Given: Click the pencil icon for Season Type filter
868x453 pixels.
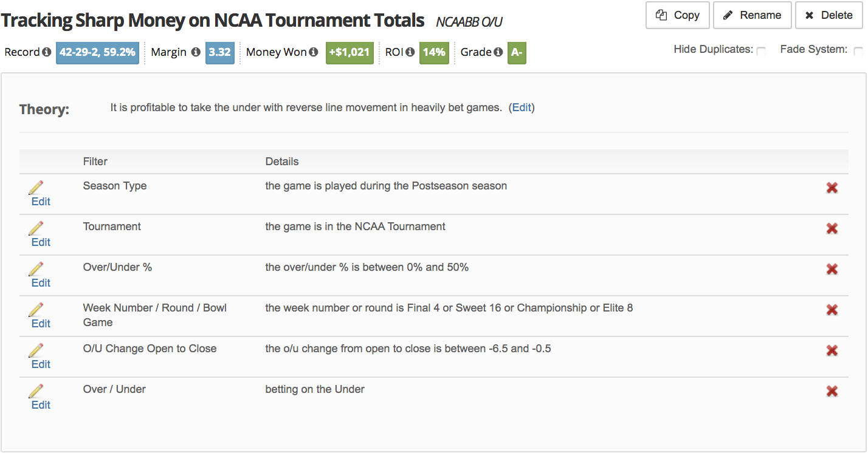Looking at the screenshot, I should click(36, 188).
